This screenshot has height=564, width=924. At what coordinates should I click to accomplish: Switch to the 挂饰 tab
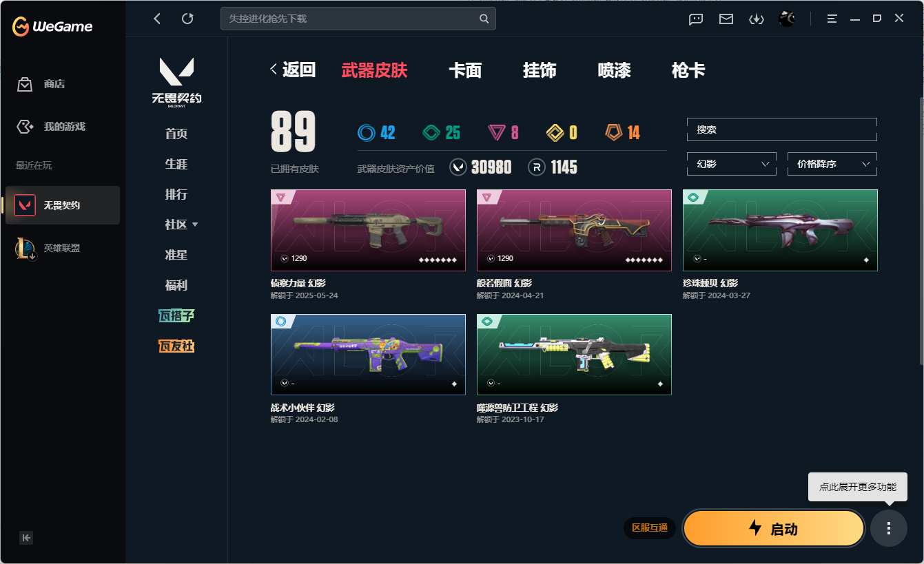point(540,70)
